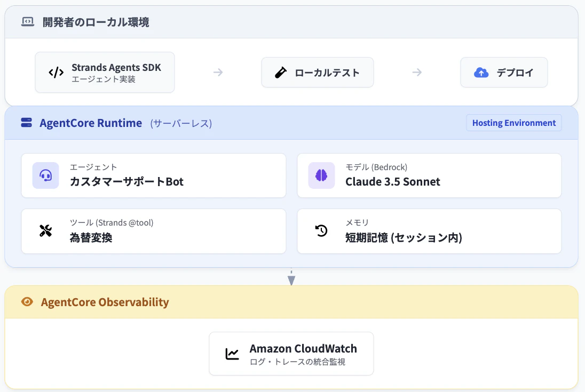This screenshot has height=392, width=585.
Task: Click the Amazon CloudWatch monitoring card
Action: coord(291,353)
